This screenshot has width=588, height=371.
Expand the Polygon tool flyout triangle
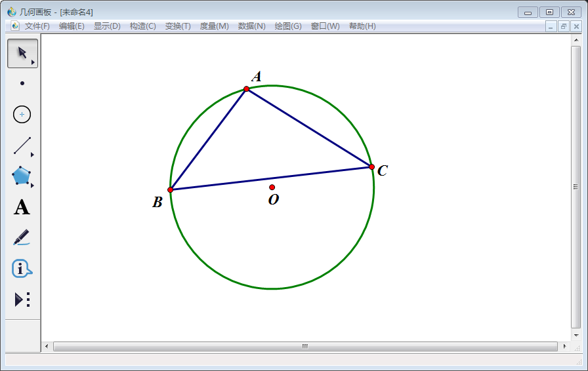tap(32, 185)
